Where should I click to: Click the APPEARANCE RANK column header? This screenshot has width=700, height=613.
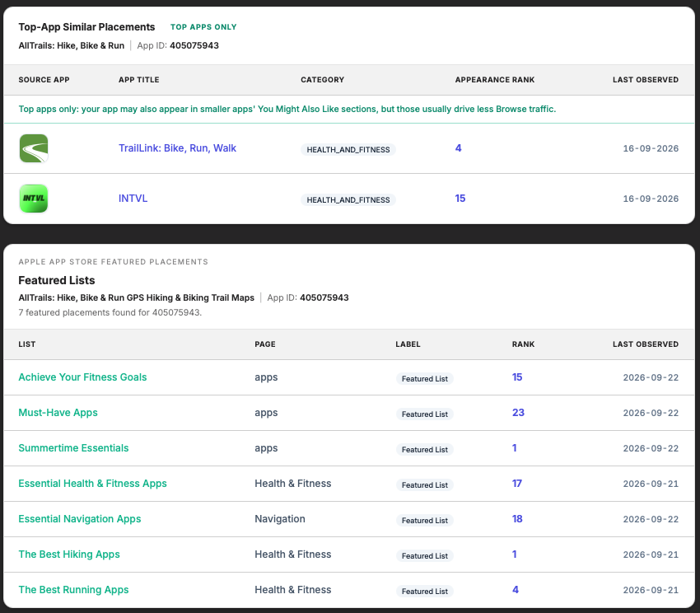pos(495,80)
